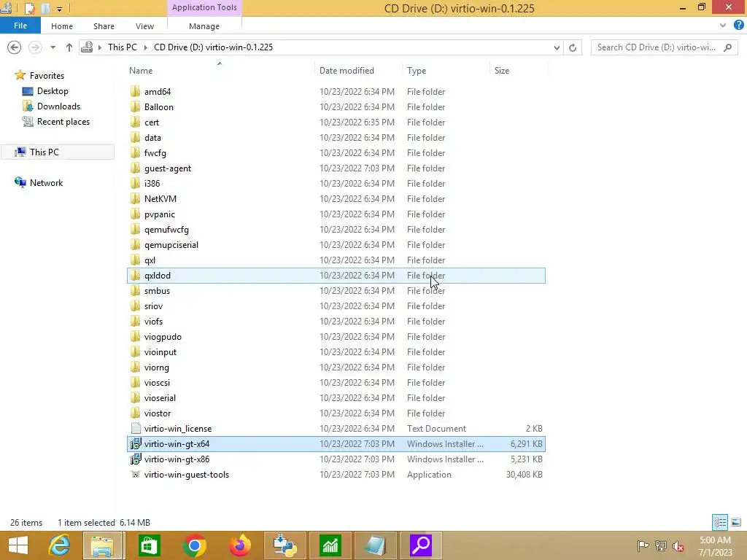
Task: Open Windows Start button
Action: [x=18, y=545]
